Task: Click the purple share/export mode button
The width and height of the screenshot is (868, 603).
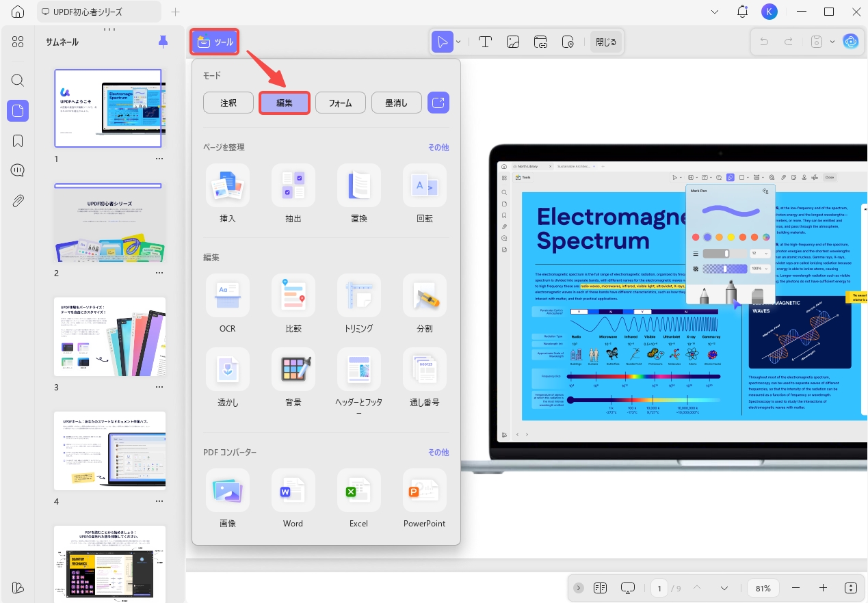Action: pyautogui.click(x=438, y=103)
